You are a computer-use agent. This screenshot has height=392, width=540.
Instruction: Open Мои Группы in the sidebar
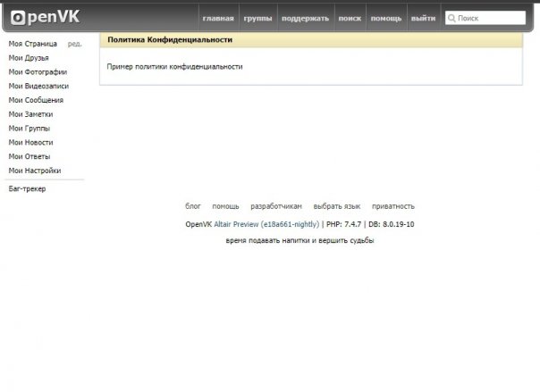click(30, 129)
